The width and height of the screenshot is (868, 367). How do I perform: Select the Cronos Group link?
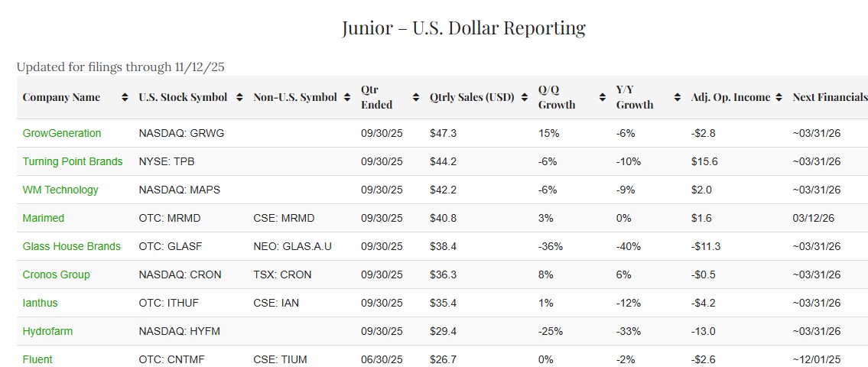(x=57, y=274)
